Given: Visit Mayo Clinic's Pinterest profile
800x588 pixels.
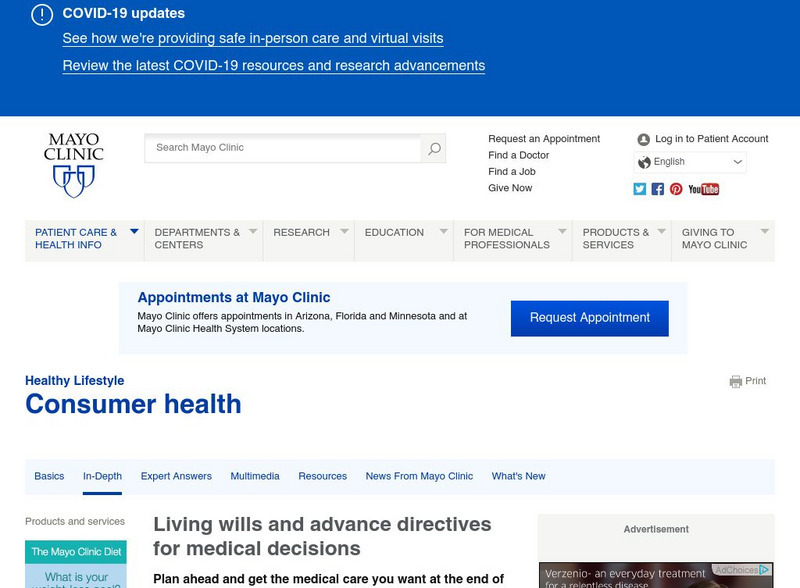Looking at the screenshot, I should (x=675, y=188).
